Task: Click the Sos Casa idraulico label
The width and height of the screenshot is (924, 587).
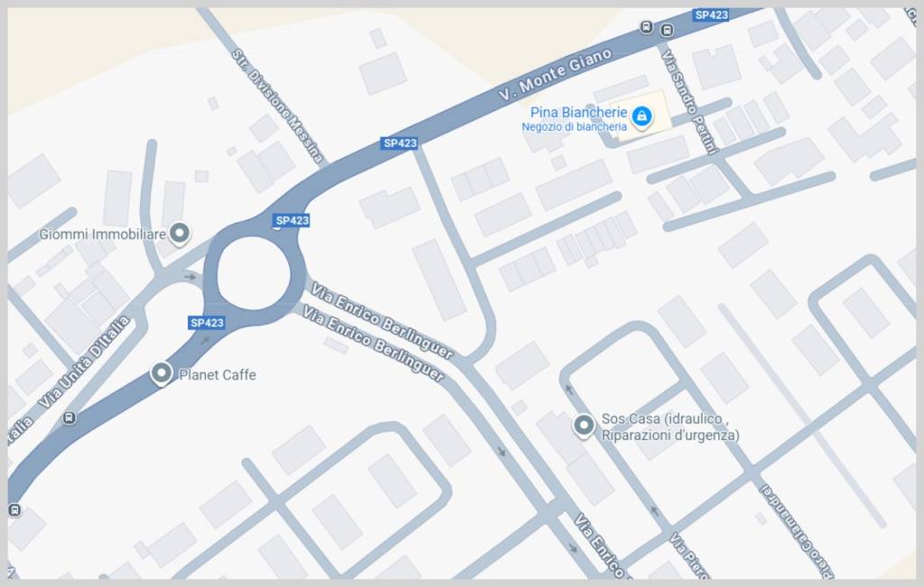Action: pyautogui.click(x=670, y=426)
